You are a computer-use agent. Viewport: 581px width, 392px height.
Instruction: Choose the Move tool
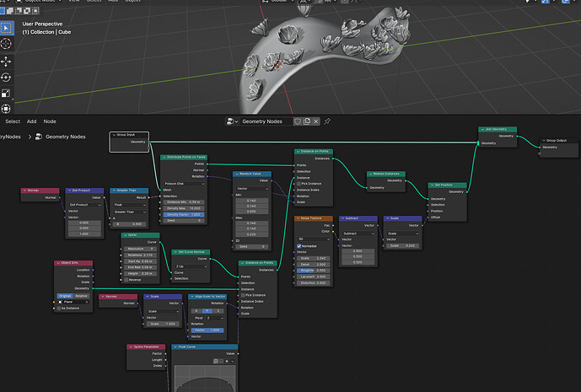pos(6,62)
